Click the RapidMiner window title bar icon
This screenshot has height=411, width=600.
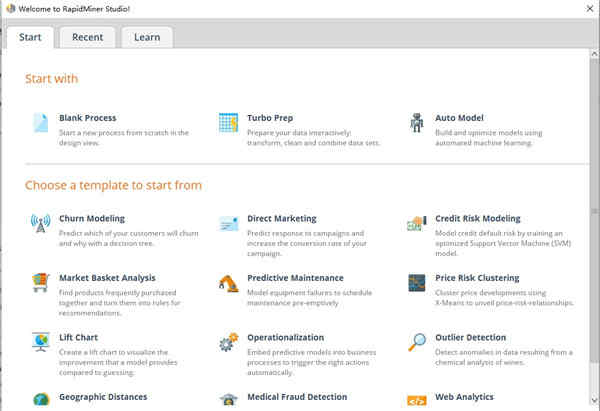9,9
